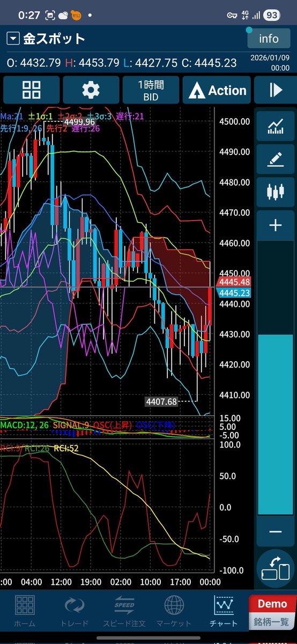Zoom in with the plus button
297x644 pixels.
(x=275, y=225)
